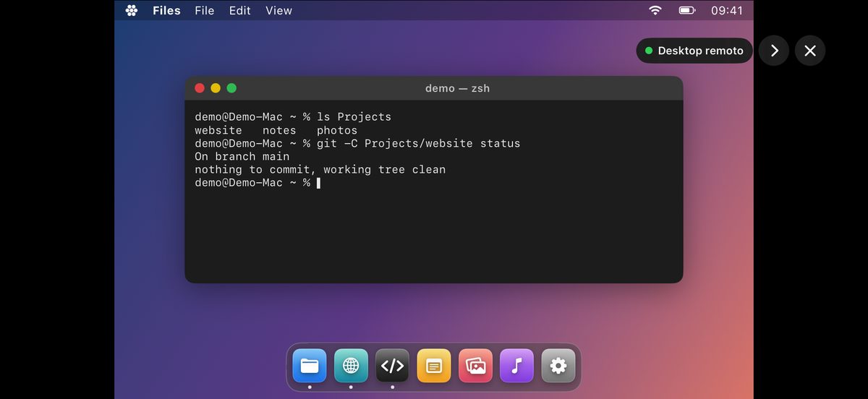Open the Edit menu
This screenshot has width=868, height=399.
[x=240, y=10]
